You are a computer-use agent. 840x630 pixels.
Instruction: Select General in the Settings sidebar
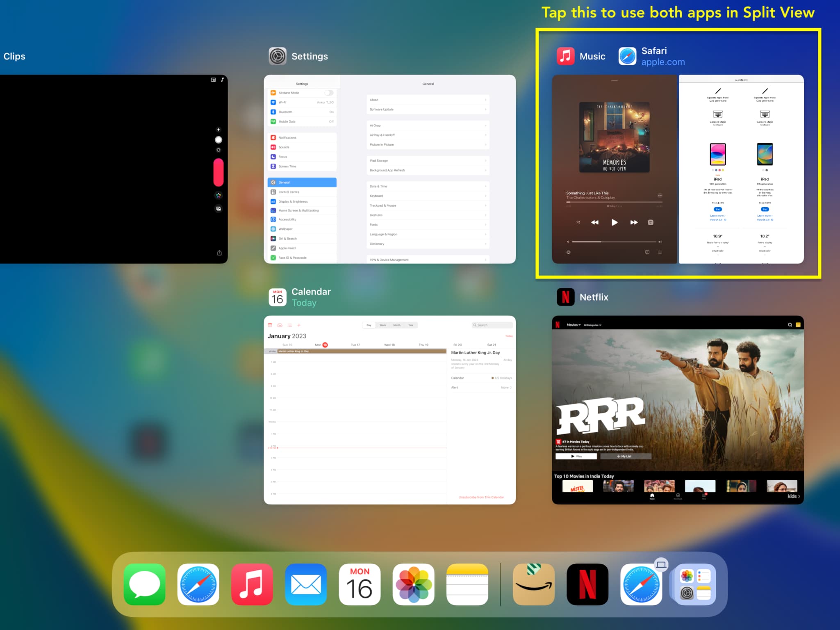[302, 183]
